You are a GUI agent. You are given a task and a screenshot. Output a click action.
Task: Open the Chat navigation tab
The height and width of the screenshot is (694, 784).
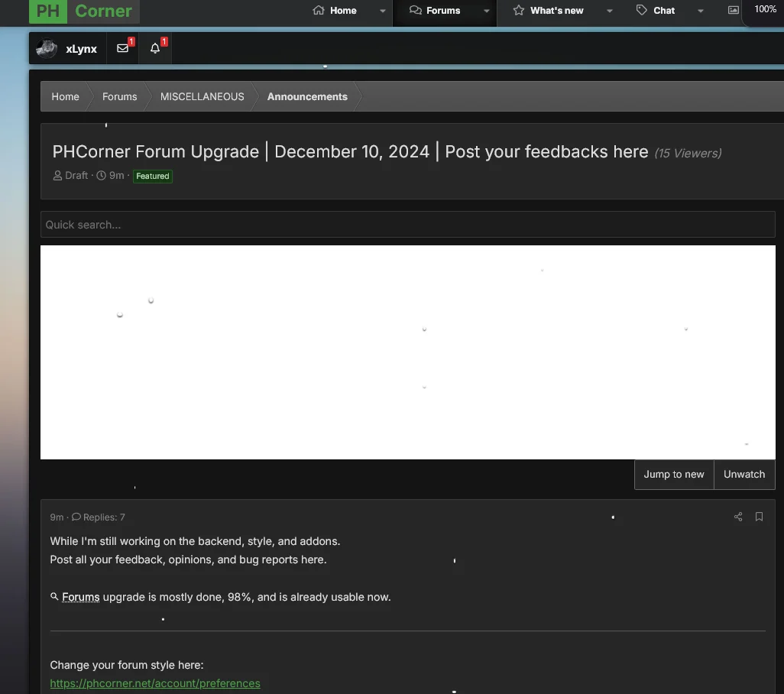point(664,11)
